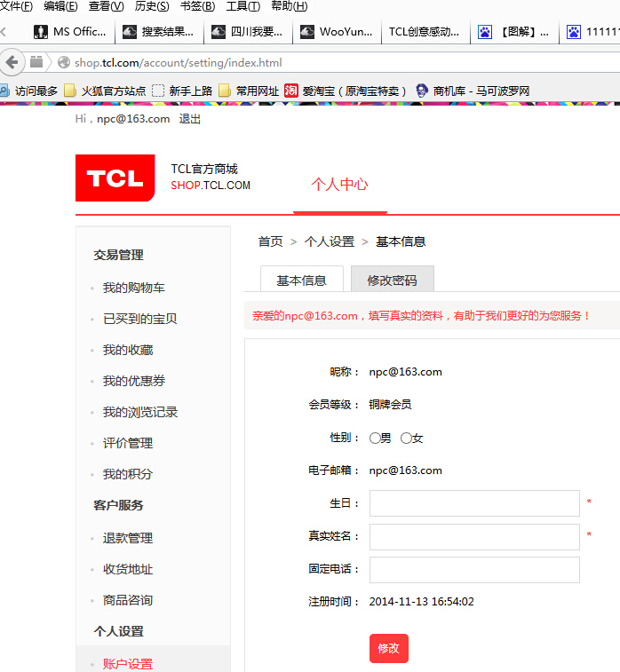Open 我的购物车 in the sidebar
Screen dimensions: 620x672
[x=134, y=288]
